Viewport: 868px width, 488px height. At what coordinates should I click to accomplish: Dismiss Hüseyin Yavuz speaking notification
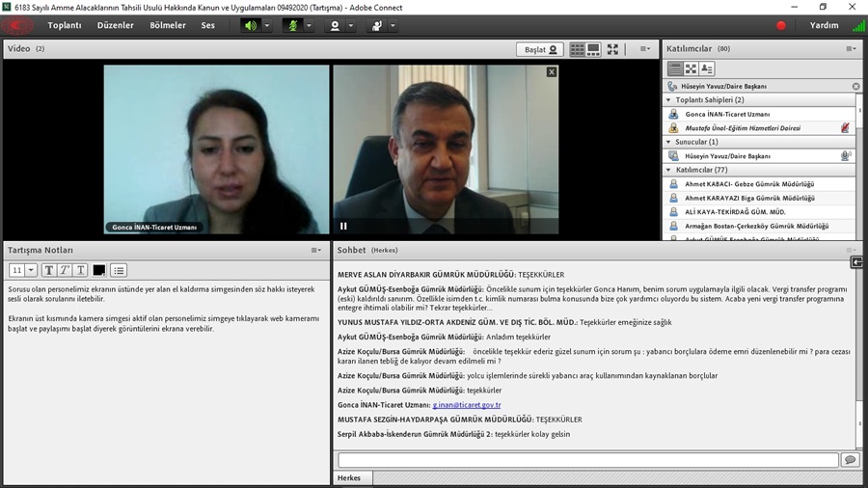click(x=855, y=86)
